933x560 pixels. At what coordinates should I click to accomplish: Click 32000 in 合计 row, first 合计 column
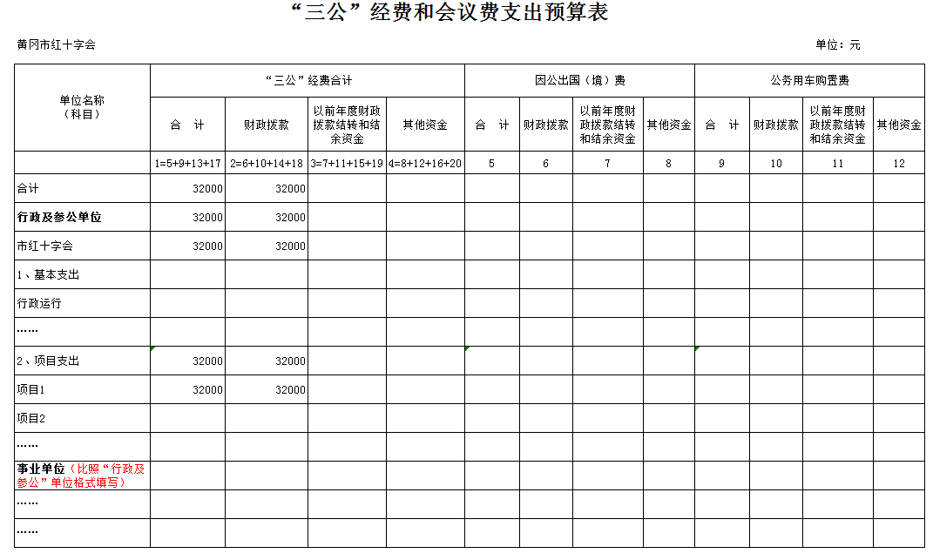click(207, 189)
